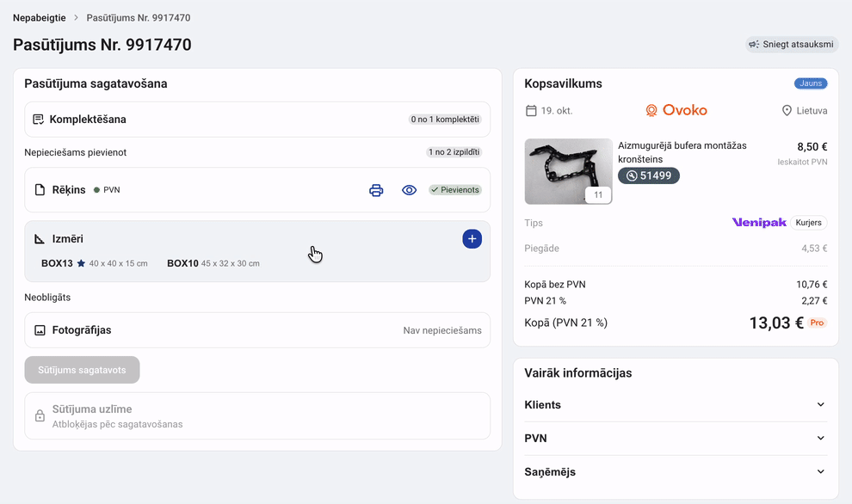Click the 4,53 € delivery price
852x504 pixels.
click(814, 249)
